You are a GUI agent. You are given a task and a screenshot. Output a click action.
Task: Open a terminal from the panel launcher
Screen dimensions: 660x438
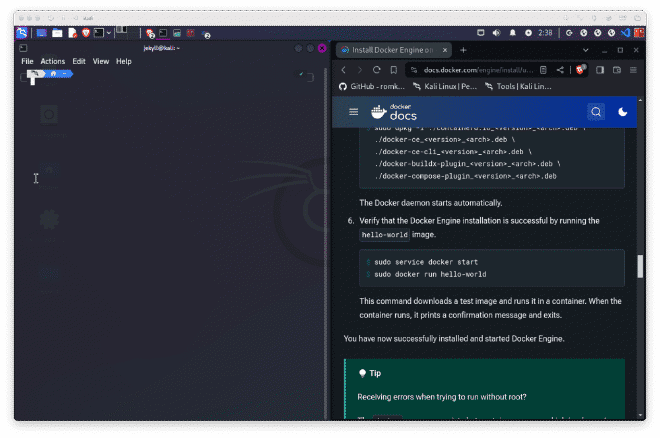98,33
